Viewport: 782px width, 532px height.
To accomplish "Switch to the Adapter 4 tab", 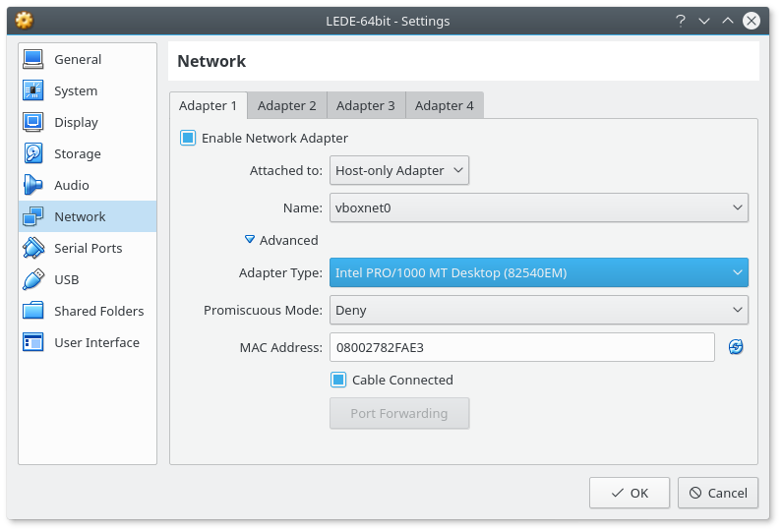I will tap(444, 105).
